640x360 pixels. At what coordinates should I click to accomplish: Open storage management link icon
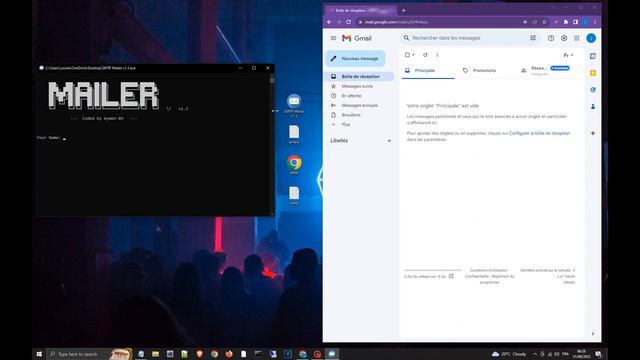[x=451, y=276]
